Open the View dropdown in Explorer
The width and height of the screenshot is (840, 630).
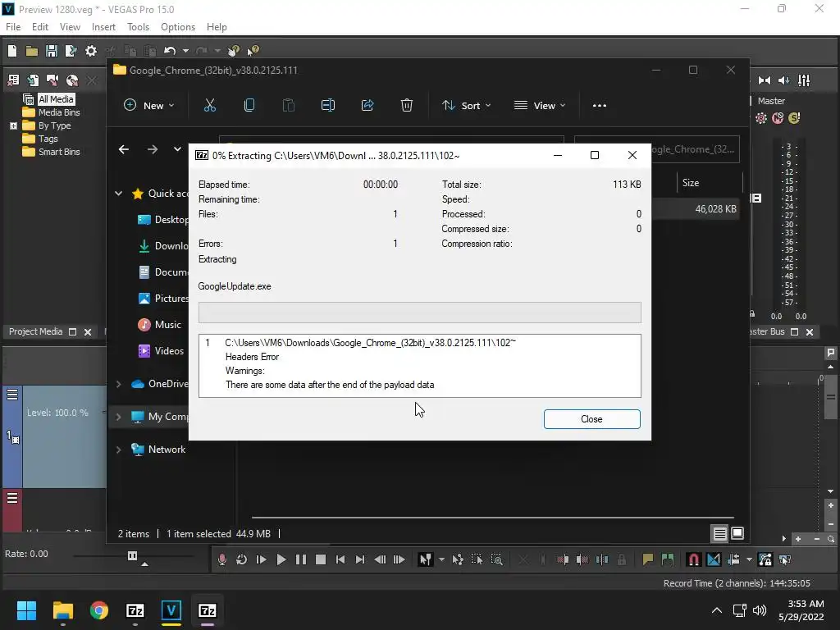(540, 106)
